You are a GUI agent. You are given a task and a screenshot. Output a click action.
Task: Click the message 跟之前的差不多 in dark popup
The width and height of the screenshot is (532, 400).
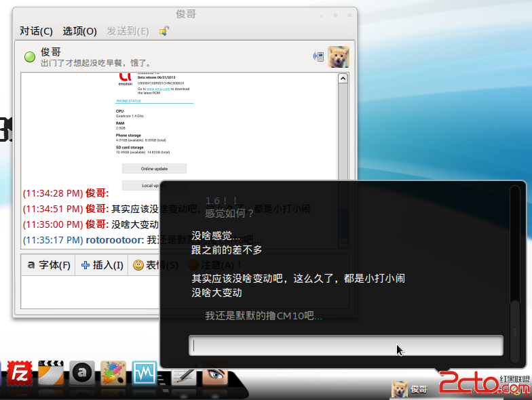tap(227, 250)
